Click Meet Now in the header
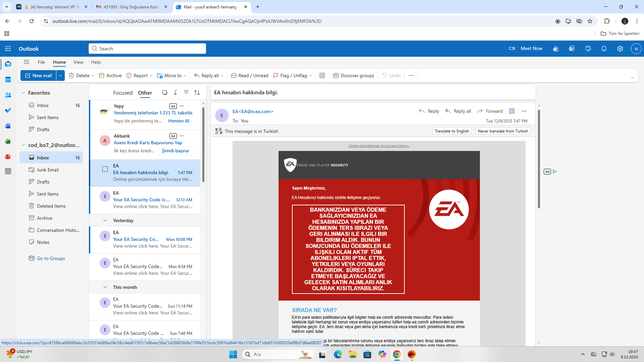This screenshot has width=644, height=362. [526, 49]
